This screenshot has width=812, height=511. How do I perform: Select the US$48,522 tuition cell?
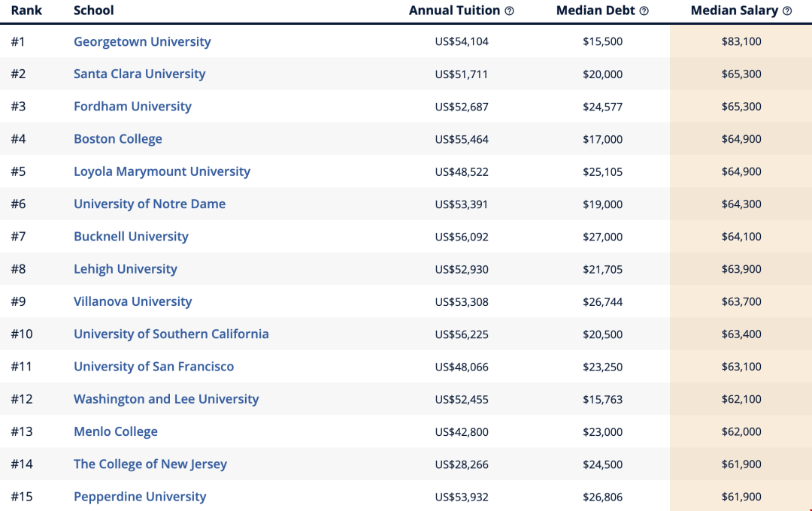point(462,171)
